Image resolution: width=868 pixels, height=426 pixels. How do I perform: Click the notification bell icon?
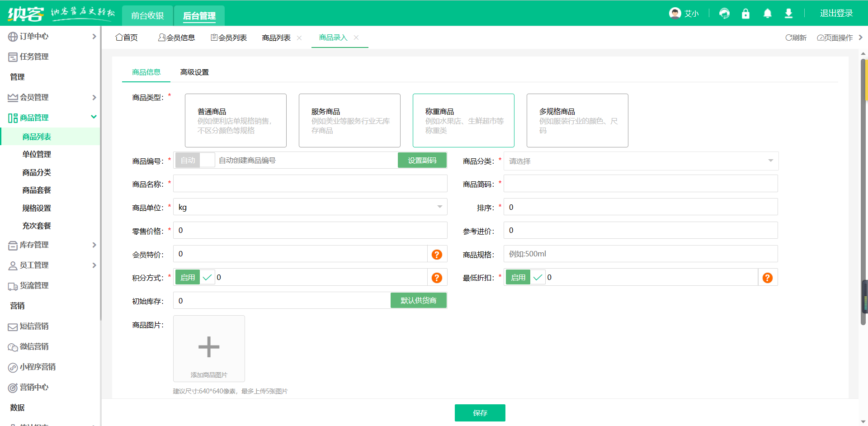767,14
